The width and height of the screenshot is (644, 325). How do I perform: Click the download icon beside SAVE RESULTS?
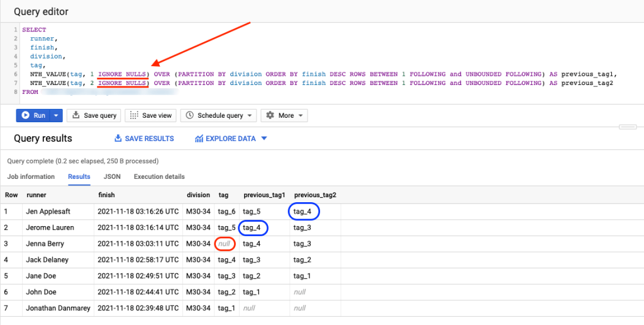(x=118, y=138)
